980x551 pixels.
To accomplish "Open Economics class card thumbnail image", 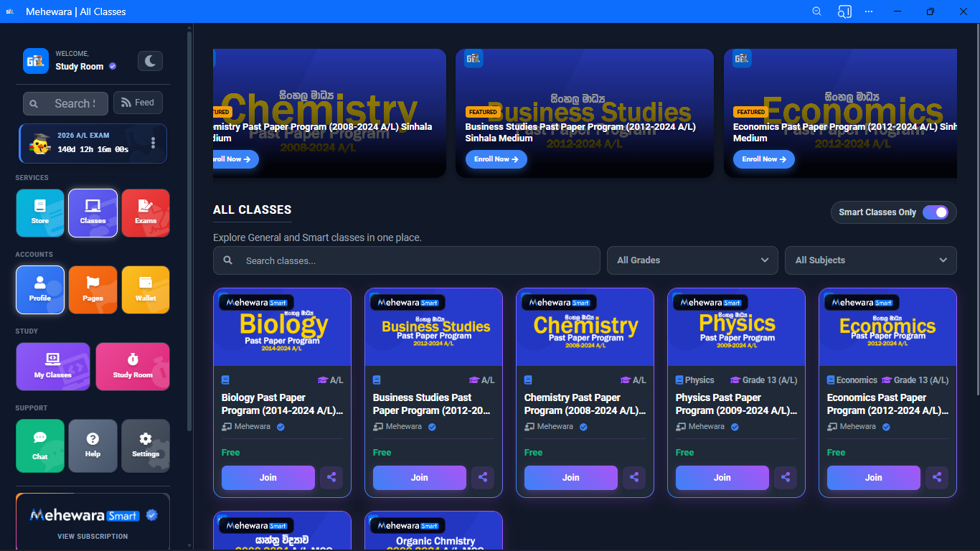I will pyautogui.click(x=888, y=327).
